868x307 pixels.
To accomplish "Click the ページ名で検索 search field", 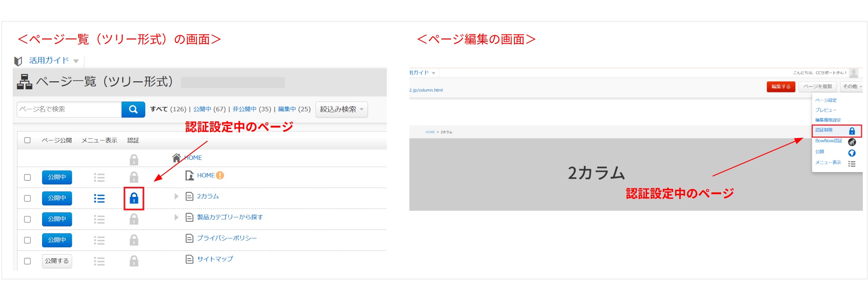I will coord(69,109).
